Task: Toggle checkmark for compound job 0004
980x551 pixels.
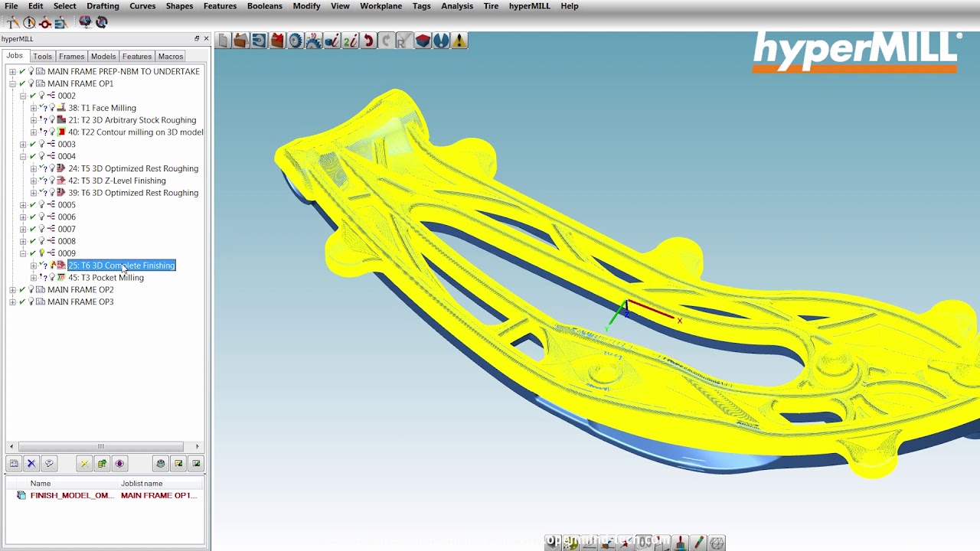Action: [32, 156]
